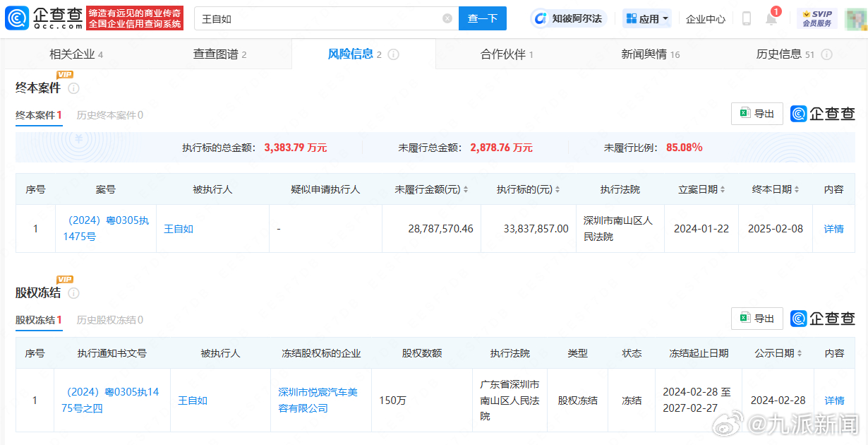This screenshot has height=445, width=868.
Task: Click the 股权冻结 type cell in table
Action: coord(578,400)
